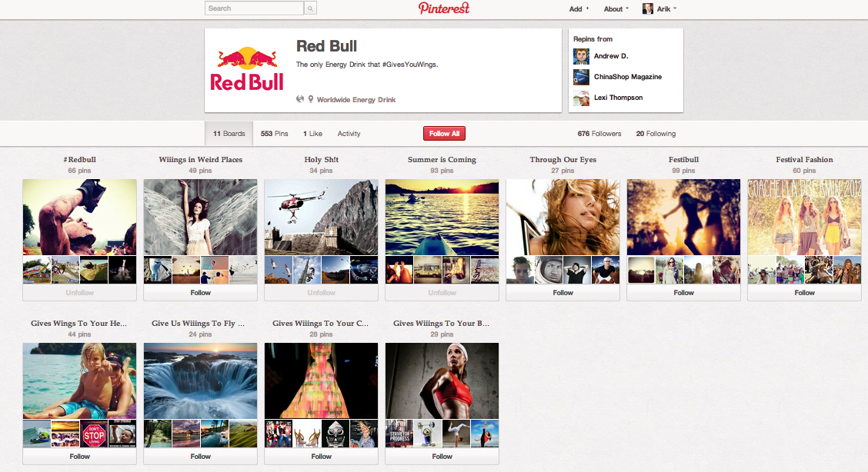
Task: Open the #Redbull board title
Action: 80,159
